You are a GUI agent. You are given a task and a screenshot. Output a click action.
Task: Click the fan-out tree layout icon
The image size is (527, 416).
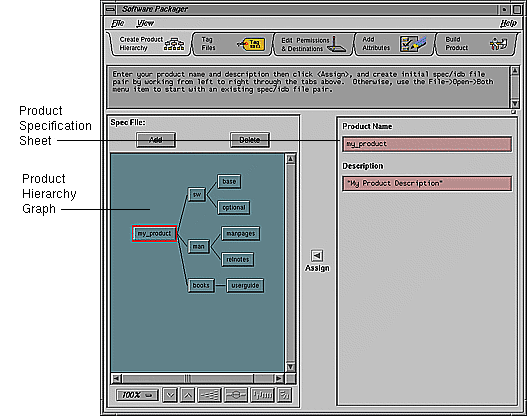point(209,395)
